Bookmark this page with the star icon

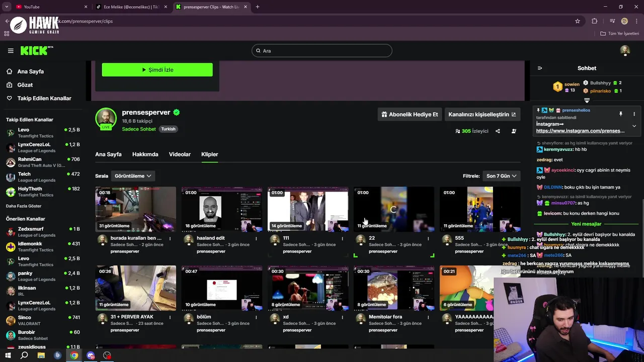click(578, 21)
